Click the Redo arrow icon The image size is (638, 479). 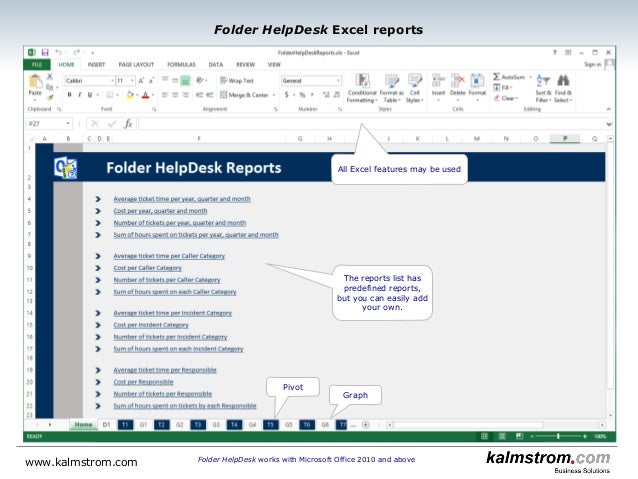pyautogui.click(x=76, y=52)
